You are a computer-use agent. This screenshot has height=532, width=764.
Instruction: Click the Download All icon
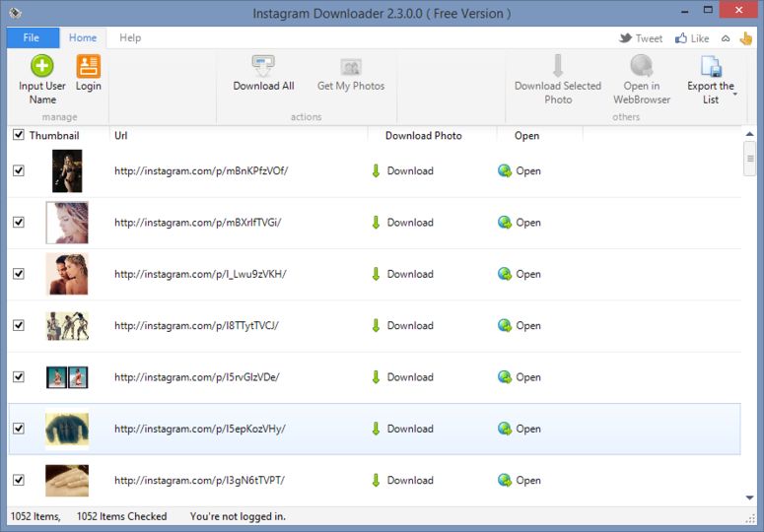(263, 66)
